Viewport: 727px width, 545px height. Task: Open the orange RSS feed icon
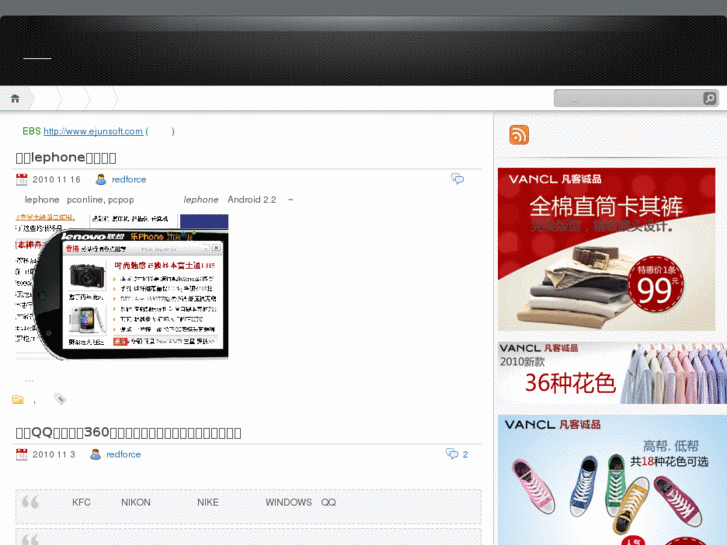[519, 135]
